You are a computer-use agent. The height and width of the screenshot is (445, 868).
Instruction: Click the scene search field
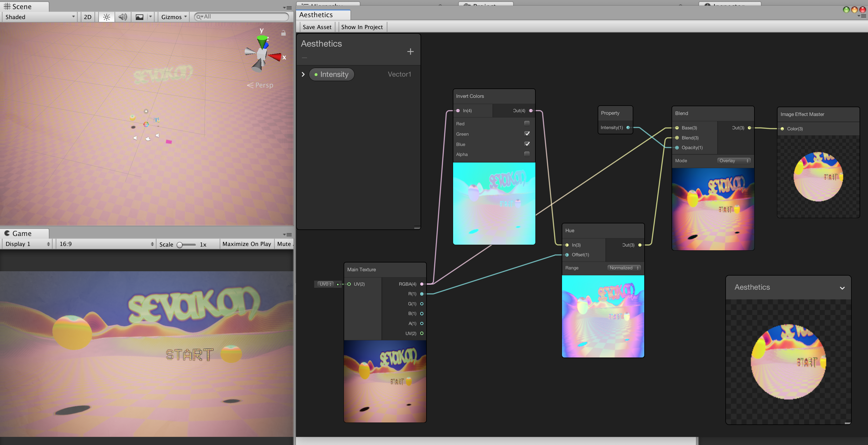(244, 17)
